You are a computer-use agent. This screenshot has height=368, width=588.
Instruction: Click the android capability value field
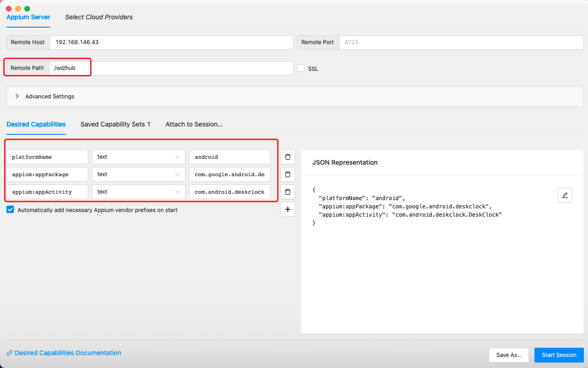(230, 157)
